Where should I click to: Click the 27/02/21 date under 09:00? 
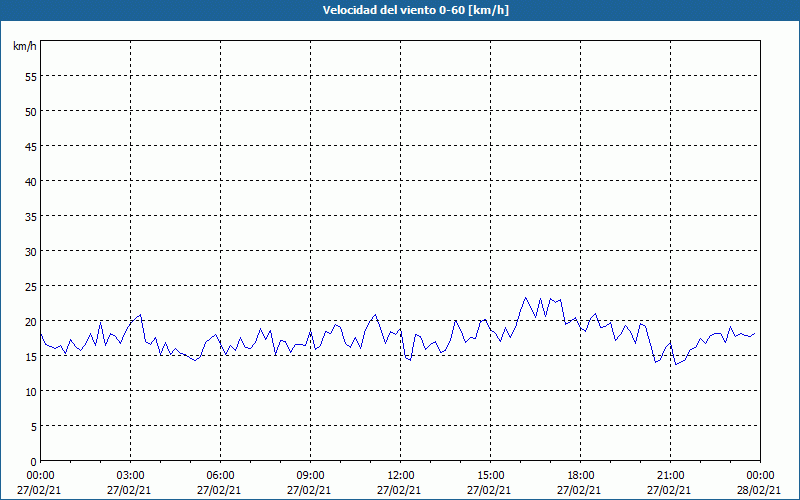pyautogui.click(x=309, y=490)
